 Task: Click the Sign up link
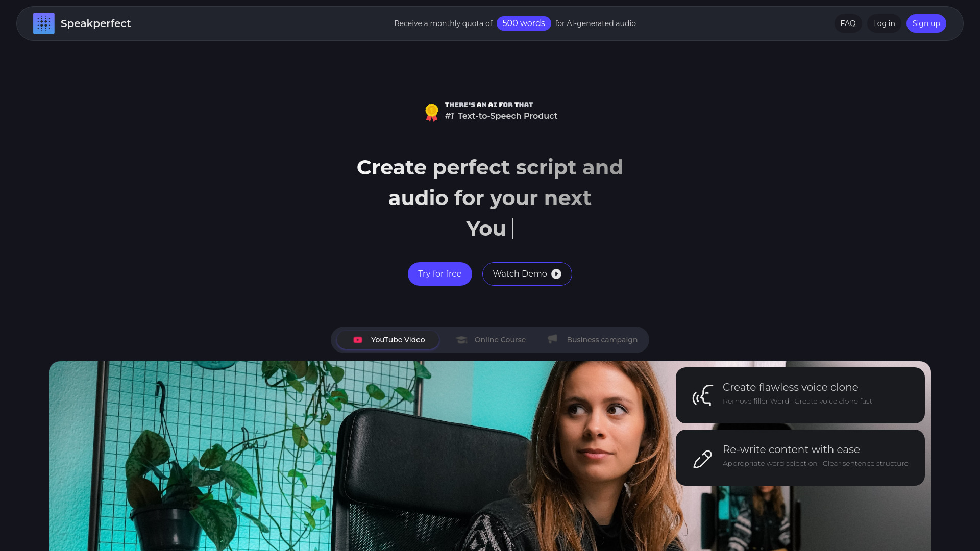(926, 23)
